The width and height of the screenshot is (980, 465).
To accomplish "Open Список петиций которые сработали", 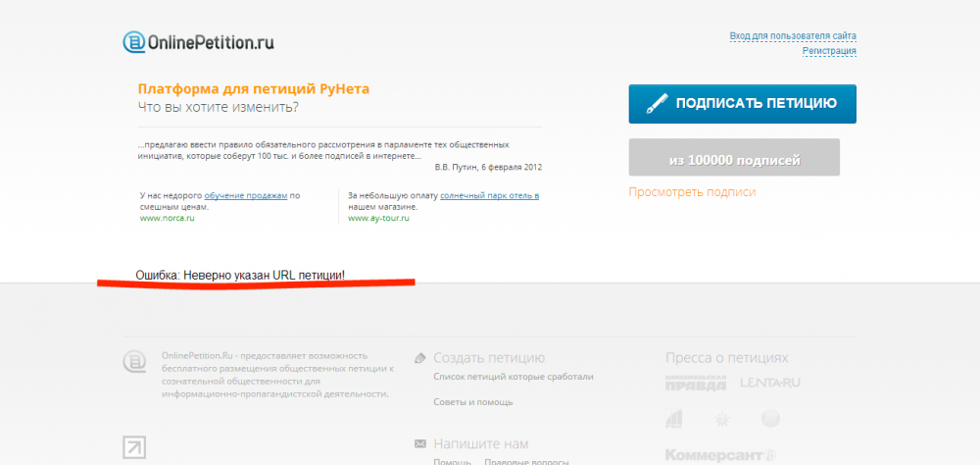I will point(514,377).
